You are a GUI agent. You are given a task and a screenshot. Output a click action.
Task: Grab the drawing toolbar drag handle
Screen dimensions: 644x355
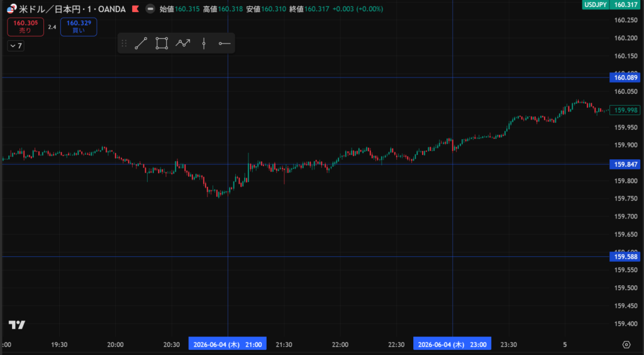124,43
